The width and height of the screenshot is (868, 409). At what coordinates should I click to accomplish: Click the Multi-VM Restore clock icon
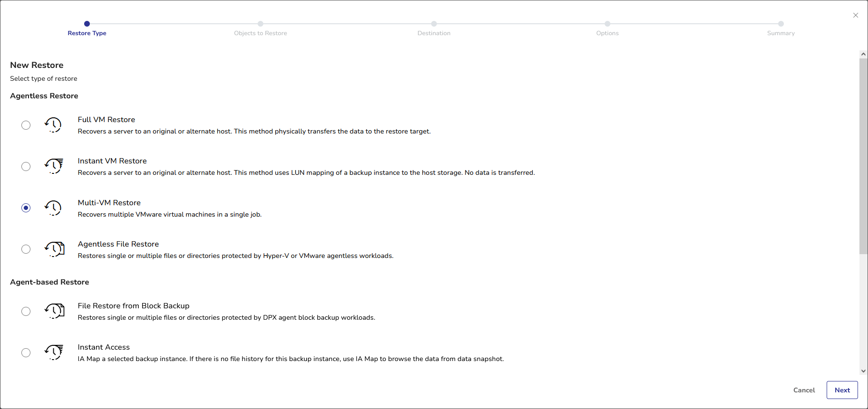click(x=53, y=208)
